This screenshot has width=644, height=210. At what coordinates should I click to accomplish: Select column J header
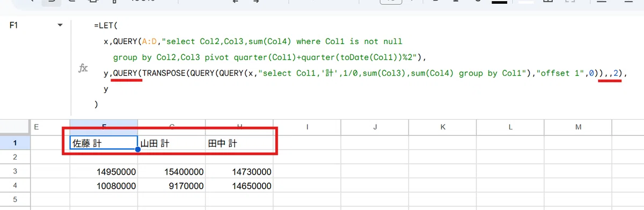(375, 127)
